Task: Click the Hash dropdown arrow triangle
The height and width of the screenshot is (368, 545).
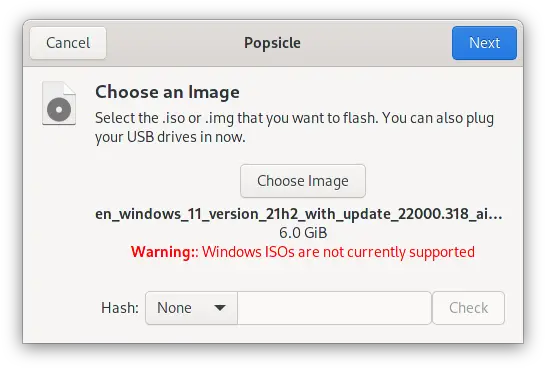Action: click(x=220, y=308)
